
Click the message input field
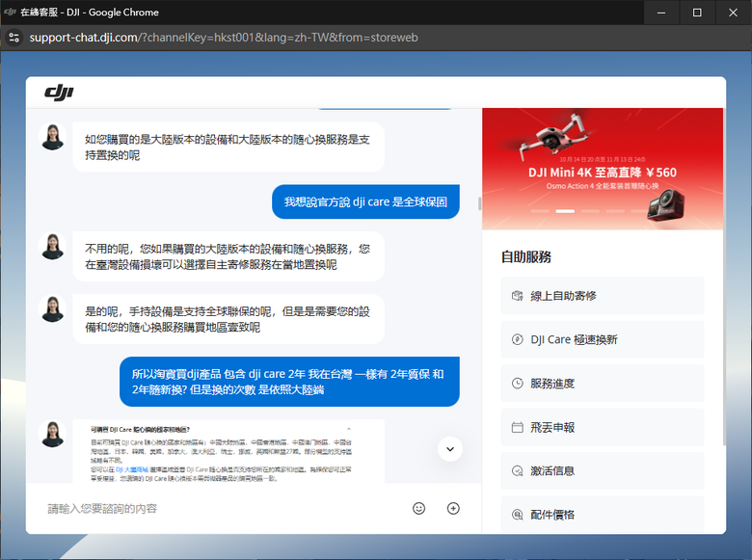point(226,508)
